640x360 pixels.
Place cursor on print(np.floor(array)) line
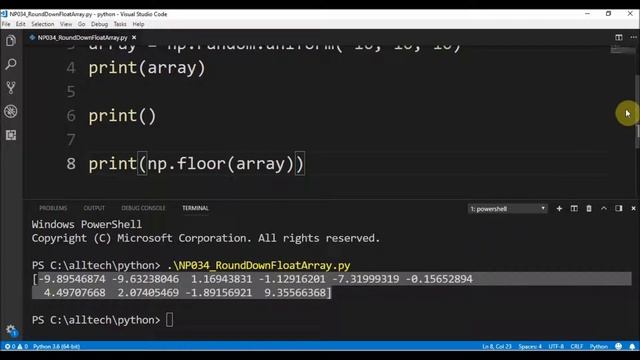point(197,164)
